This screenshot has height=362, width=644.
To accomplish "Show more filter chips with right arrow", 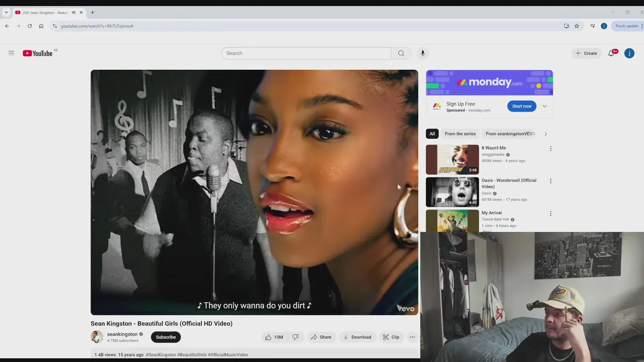I will pyautogui.click(x=545, y=134).
